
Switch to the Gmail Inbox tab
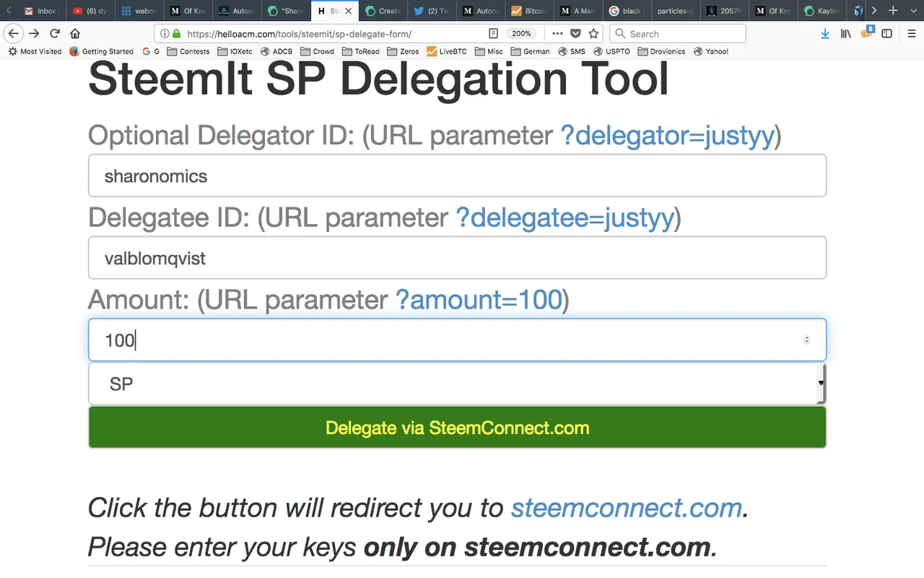pyautogui.click(x=41, y=11)
